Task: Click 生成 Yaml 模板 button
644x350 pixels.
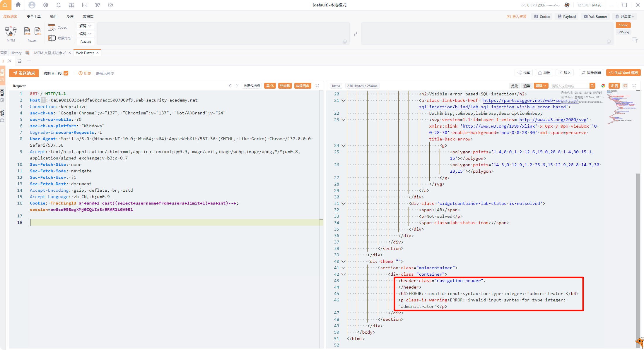Action: [623, 73]
